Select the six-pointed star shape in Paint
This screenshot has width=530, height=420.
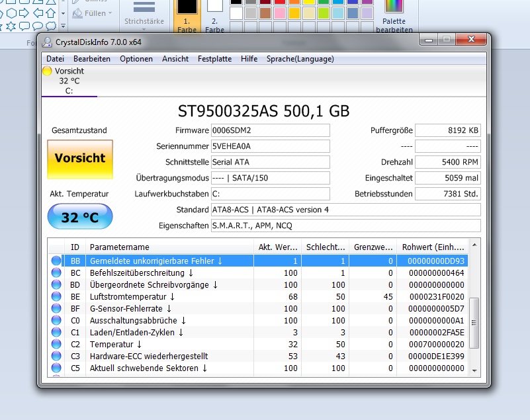tap(11, 26)
